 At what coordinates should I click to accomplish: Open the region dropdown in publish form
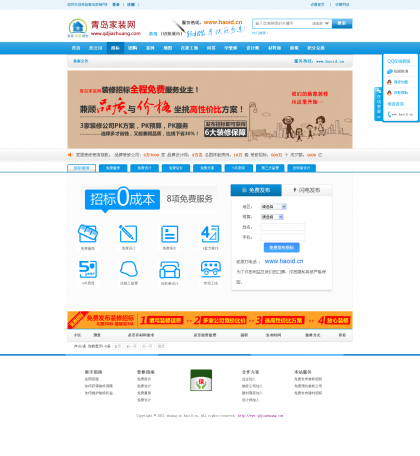(274, 207)
